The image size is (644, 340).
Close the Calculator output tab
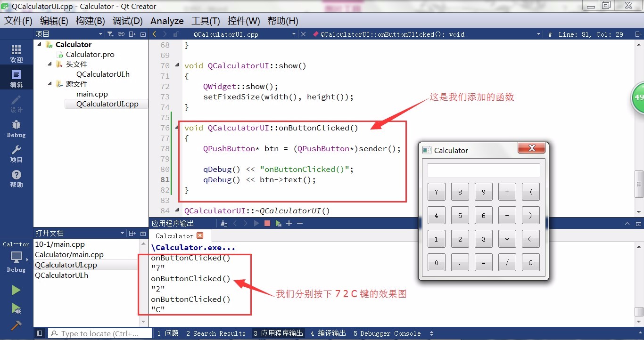(x=200, y=235)
